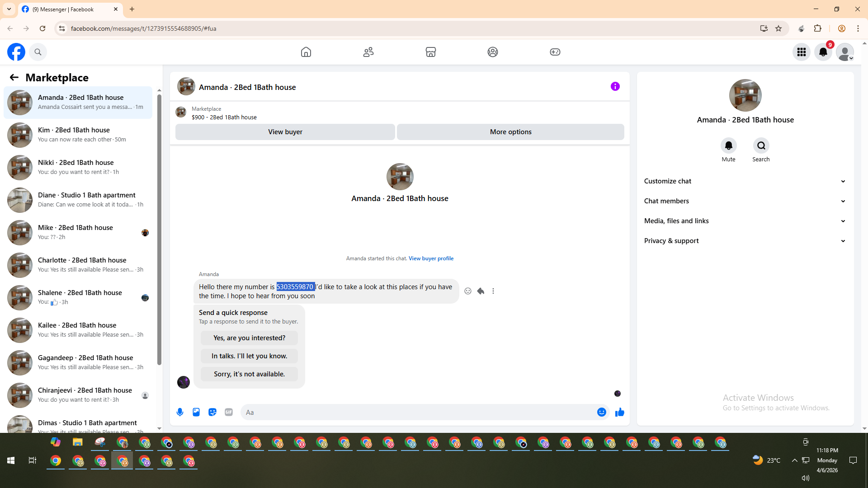This screenshot has width=868, height=488.
Task: Show hidden system tray icons
Action: 794,460
